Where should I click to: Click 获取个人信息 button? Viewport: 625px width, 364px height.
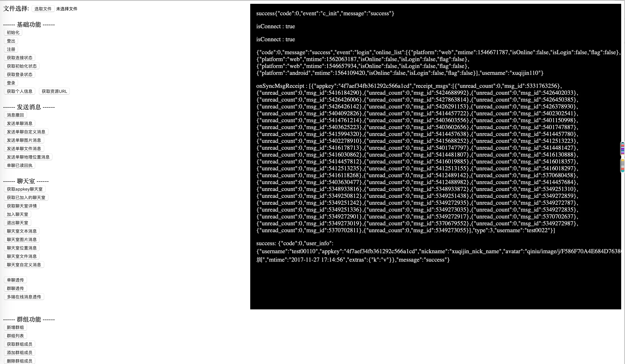(x=20, y=91)
